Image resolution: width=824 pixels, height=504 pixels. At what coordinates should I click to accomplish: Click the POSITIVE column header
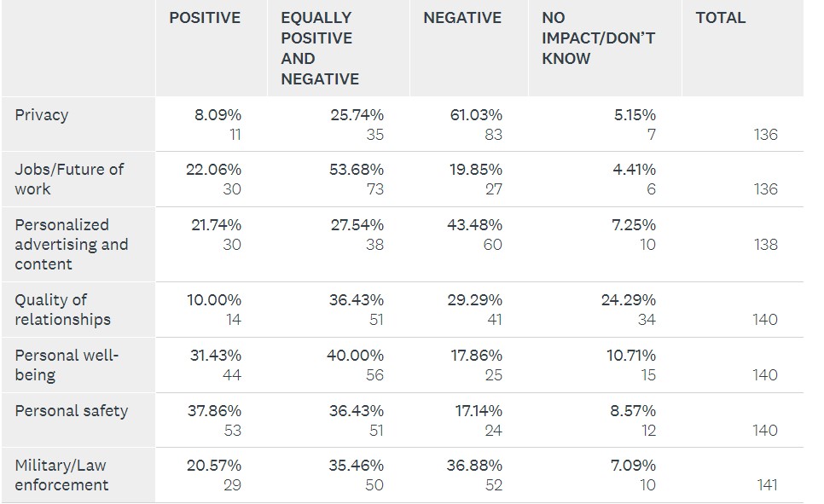[205, 18]
